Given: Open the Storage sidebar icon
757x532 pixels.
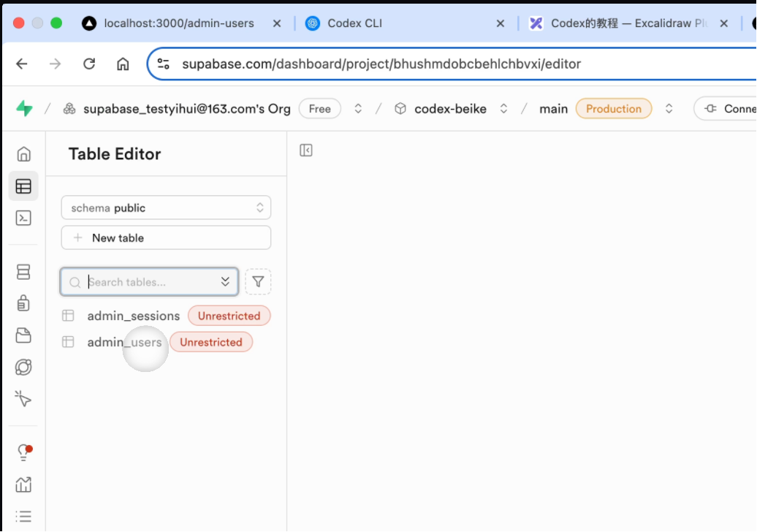Looking at the screenshot, I should point(23,335).
